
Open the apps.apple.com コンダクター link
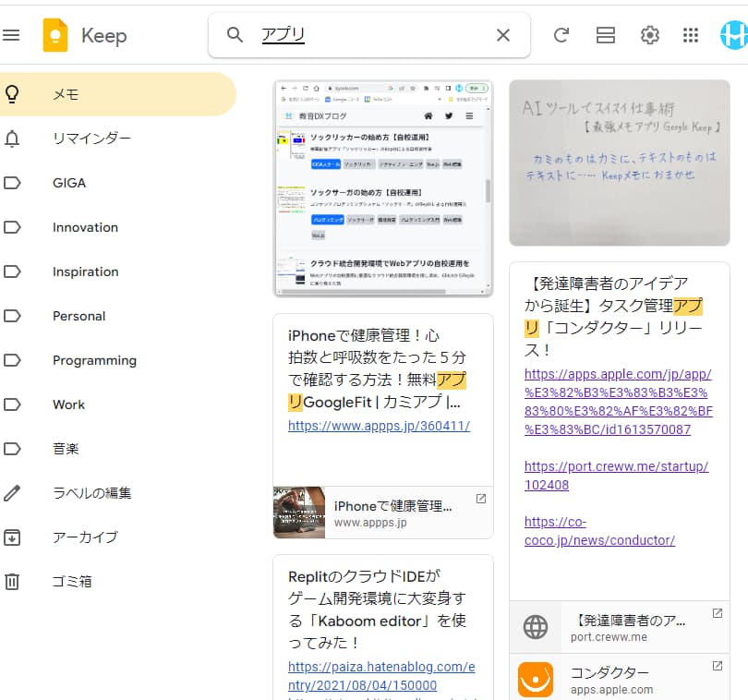pos(619,678)
